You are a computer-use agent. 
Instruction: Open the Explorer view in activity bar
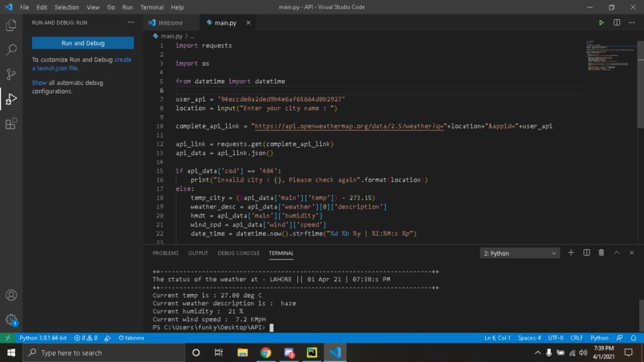[11, 26]
